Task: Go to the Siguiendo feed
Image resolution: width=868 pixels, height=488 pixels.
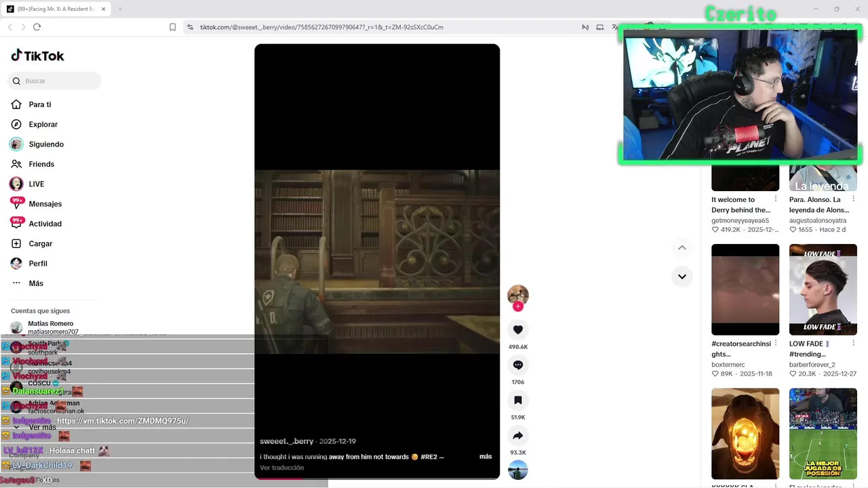Action: click(x=46, y=144)
